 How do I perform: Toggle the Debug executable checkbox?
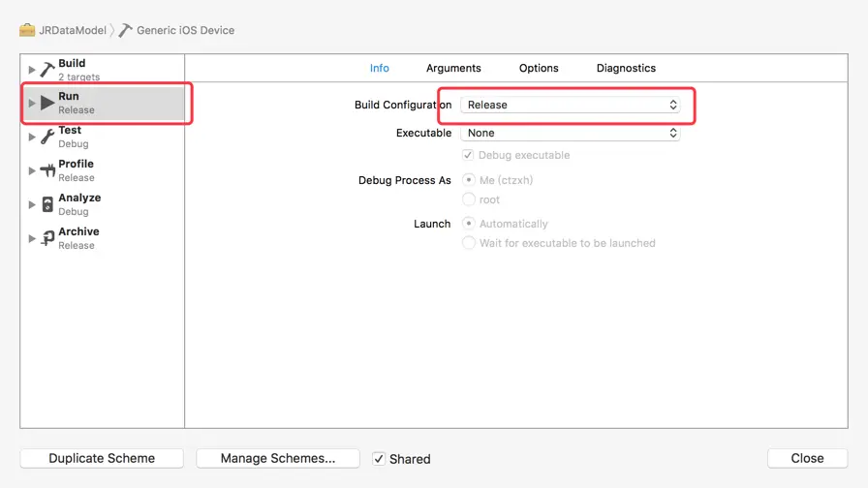(x=468, y=155)
